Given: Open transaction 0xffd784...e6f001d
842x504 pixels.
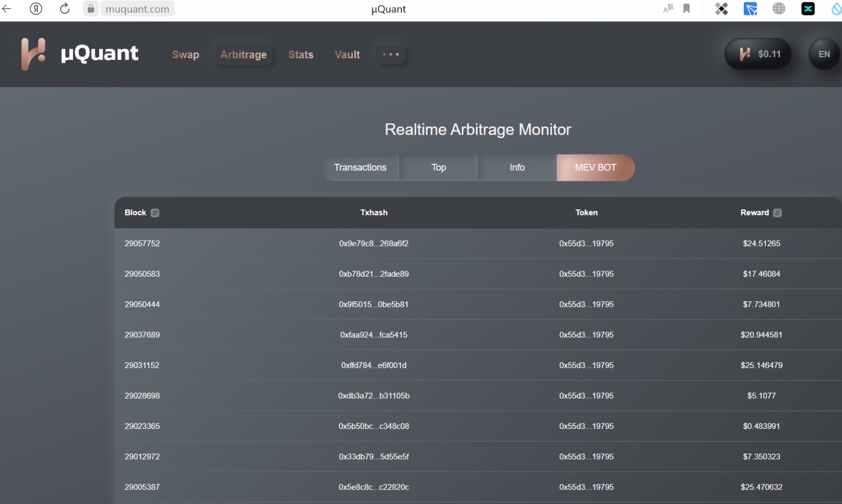Looking at the screenshot, I should 374,365.
